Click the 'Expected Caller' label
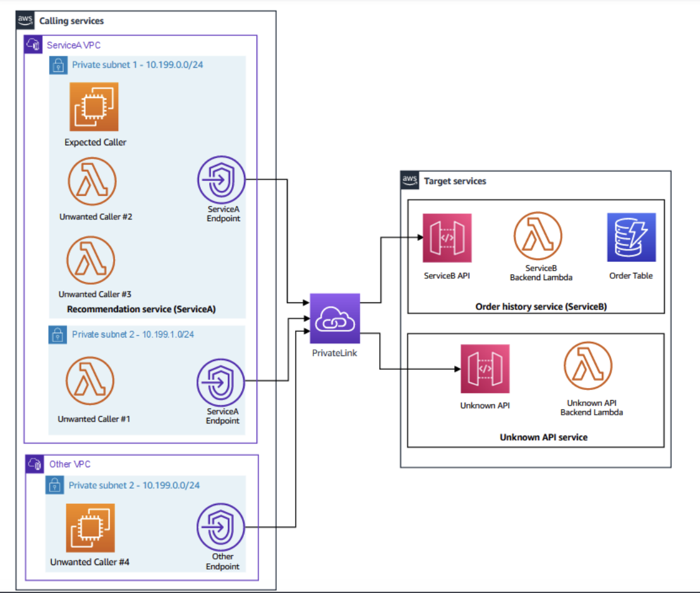 tap(95, 142)
